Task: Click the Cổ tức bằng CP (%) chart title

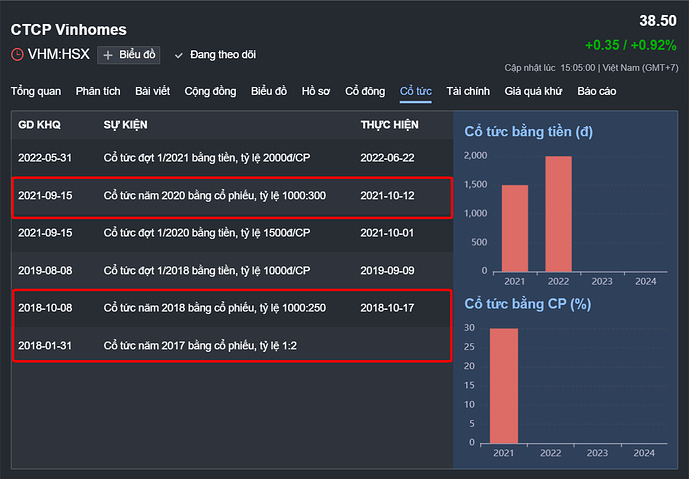Action: 528,304
